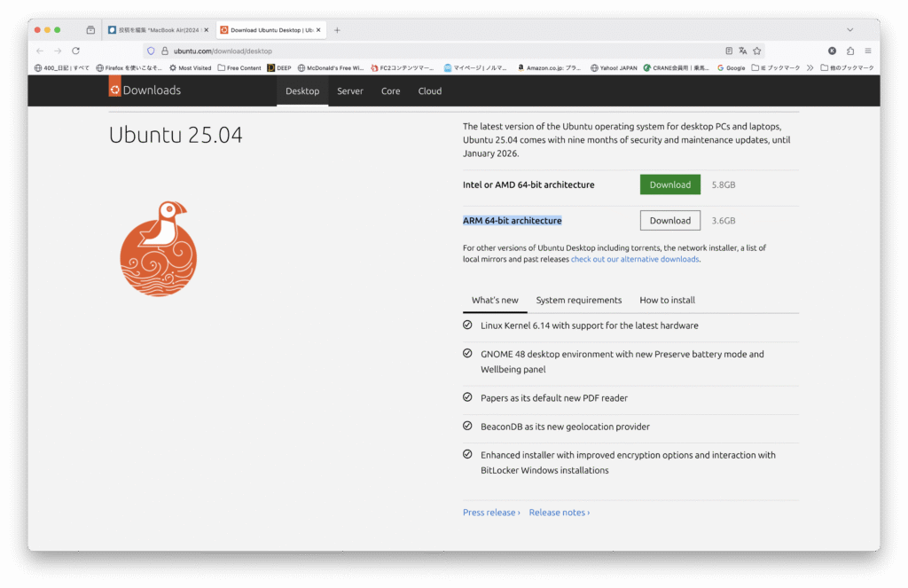Switch to the System requirements tab

(x=578, y=300)
